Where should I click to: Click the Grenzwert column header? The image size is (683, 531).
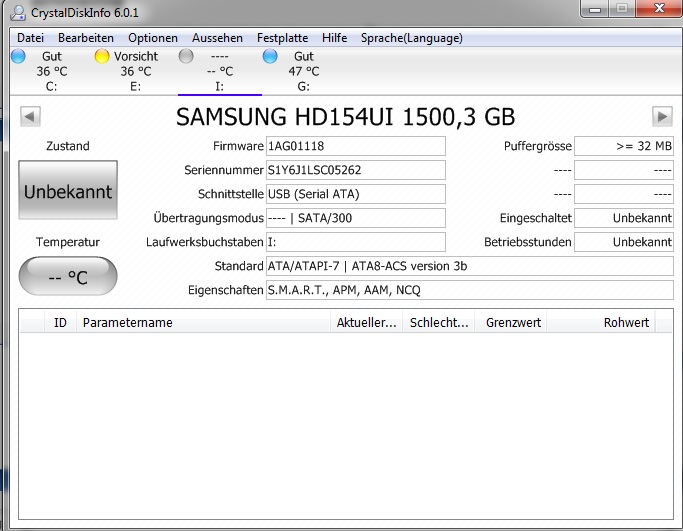pyautogui.click(x=513, y=323)
